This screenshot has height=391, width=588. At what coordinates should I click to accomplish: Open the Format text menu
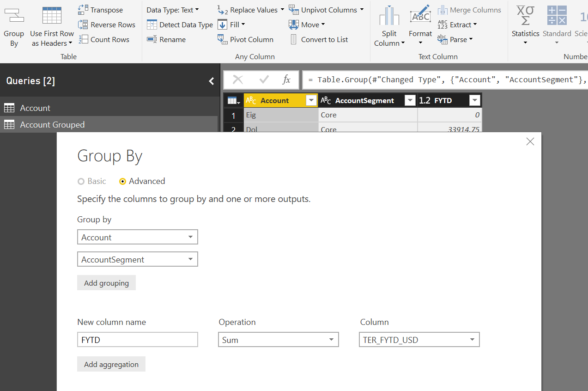click(420, 26)
